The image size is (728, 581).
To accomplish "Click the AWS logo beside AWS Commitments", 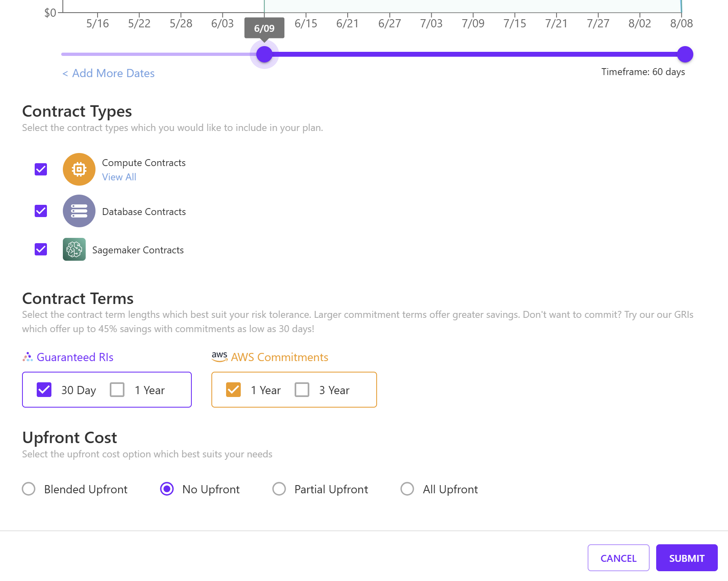I will [x=220, y=357].
